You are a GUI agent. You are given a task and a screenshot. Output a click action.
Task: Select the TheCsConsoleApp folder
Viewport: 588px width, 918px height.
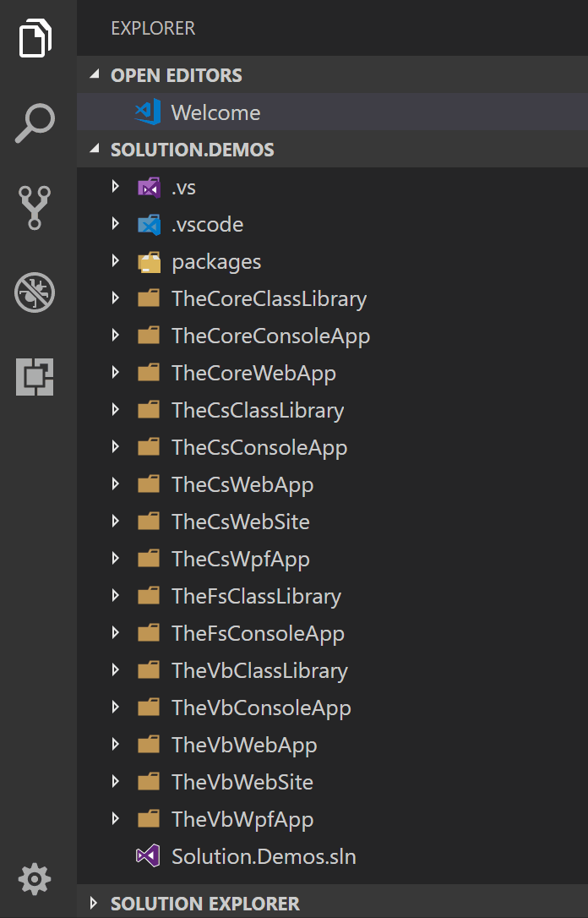pos(332,447)
